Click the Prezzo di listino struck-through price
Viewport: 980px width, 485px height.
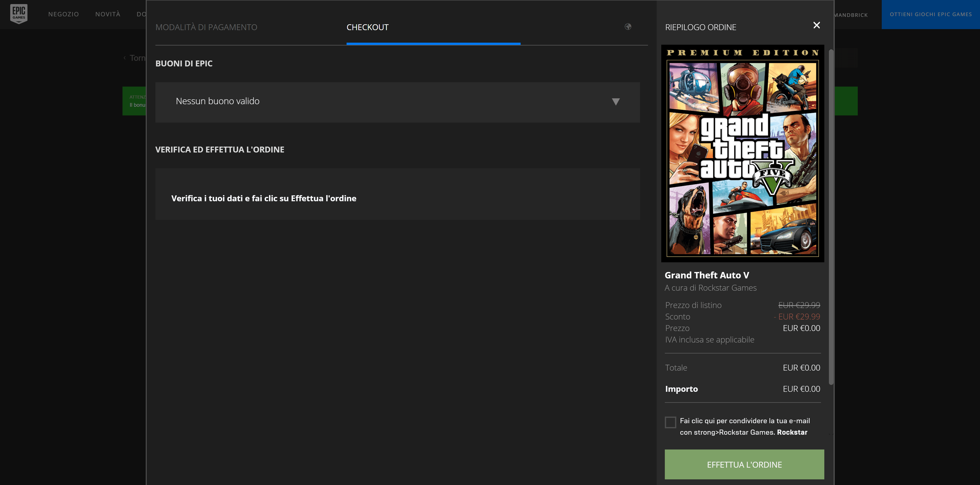[799, 305]
